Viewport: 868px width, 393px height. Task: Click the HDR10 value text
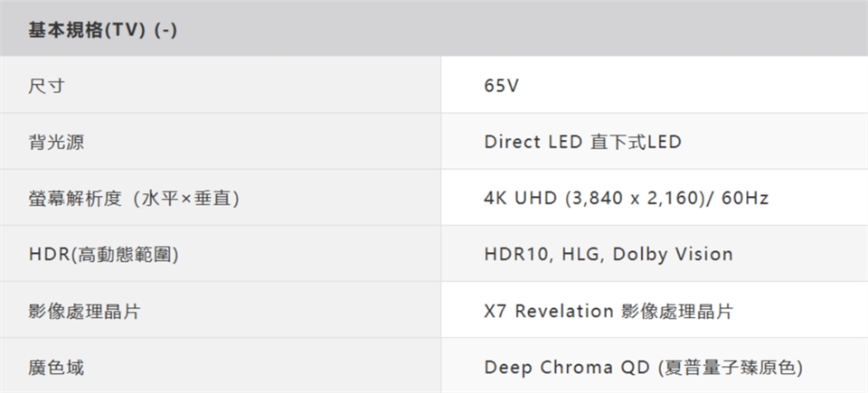pyautogui.click(x=516, y=255)
